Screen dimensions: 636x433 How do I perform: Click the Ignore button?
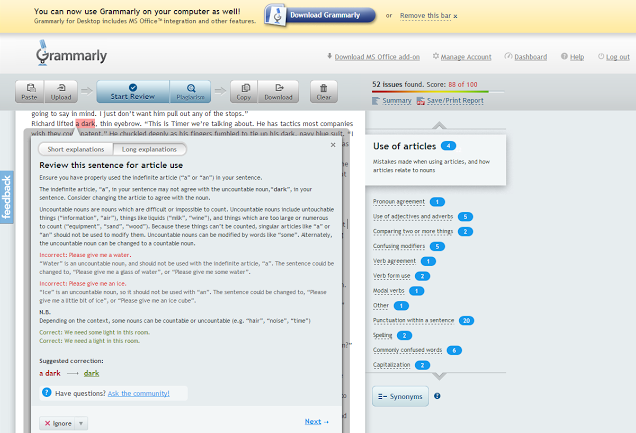(x=58, y=423)
